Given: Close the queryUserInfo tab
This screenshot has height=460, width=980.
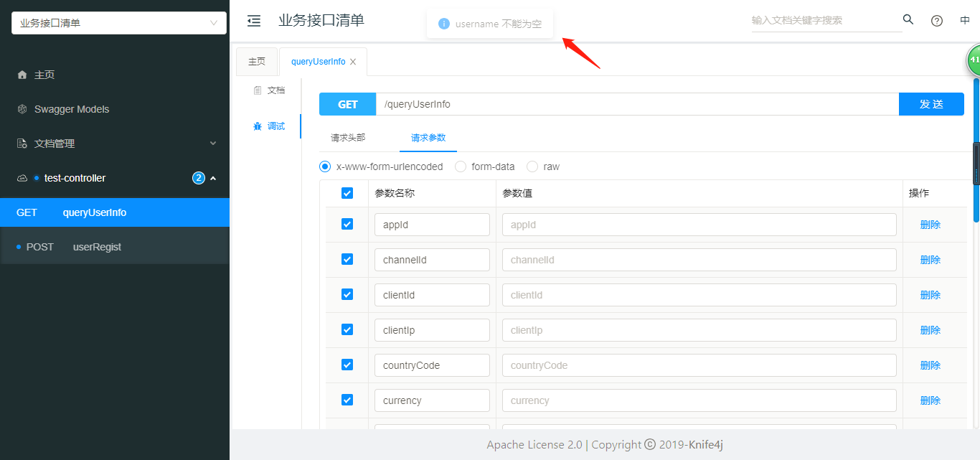Looking at the screenshot, I should tap(353, 62).
